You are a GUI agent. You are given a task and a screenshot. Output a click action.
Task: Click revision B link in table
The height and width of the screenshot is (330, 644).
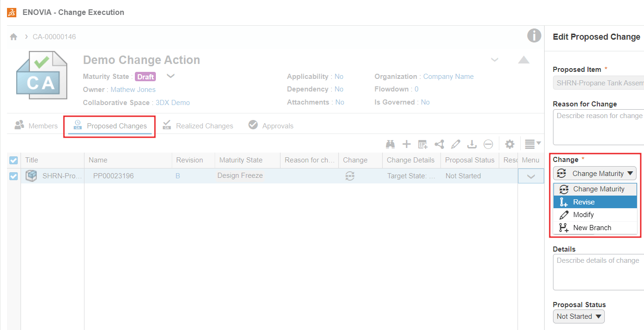(x=178, y=176)
